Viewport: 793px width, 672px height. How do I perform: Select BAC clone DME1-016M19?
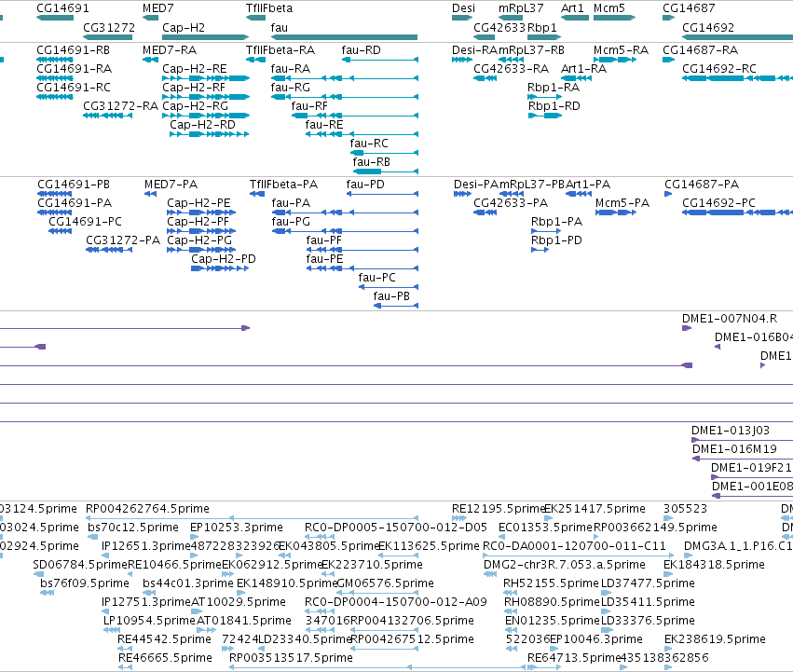tap(743, 459)
